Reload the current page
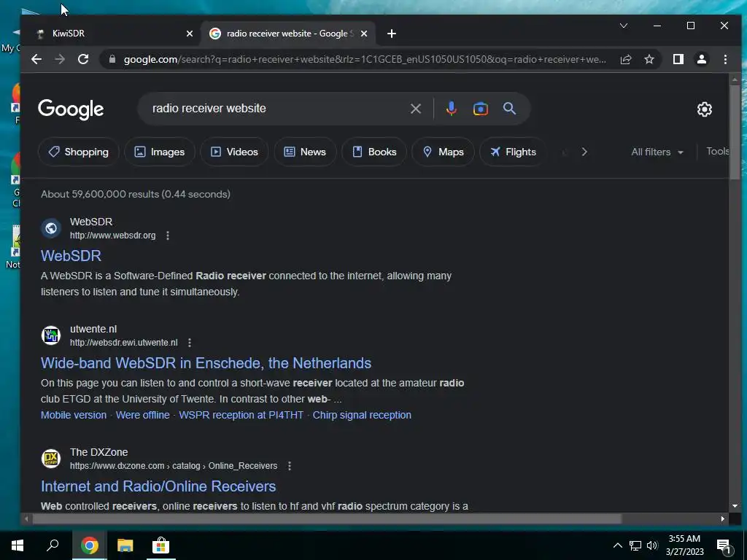Screen dimensions: 747x560 [x=83, y=59]
